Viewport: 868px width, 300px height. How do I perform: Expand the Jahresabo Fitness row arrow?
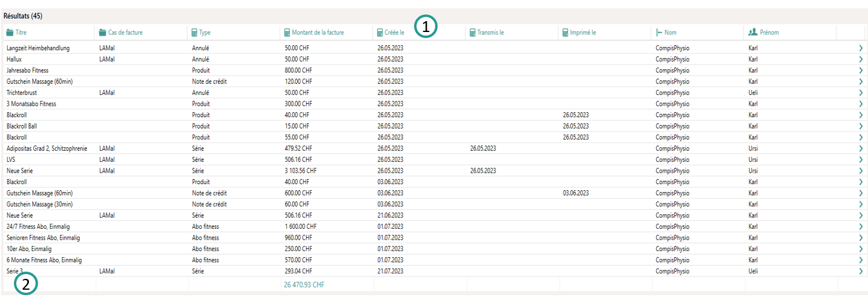[x=860, y=71]
